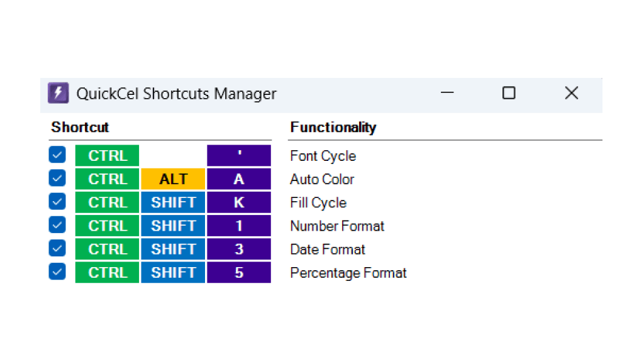This screenshot has height=362, width=644.
Task: Uncheck the Percentage Format shortcut
Action: (57, 272)
